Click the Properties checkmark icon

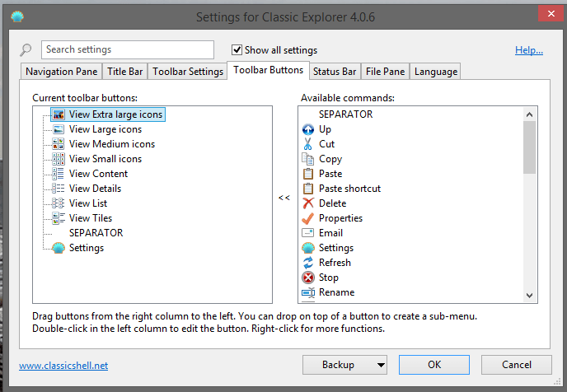click(x=308, y=218)
